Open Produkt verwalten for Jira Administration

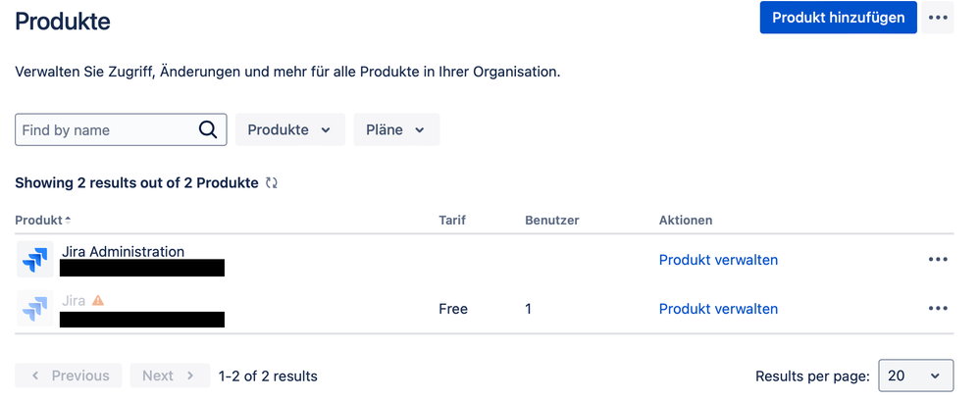pos(718,260)
